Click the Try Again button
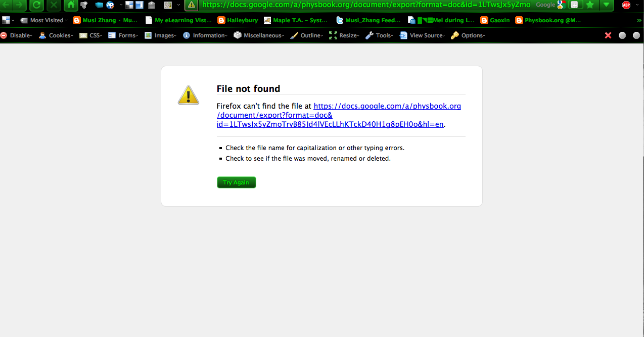 (x=237, y=182)
